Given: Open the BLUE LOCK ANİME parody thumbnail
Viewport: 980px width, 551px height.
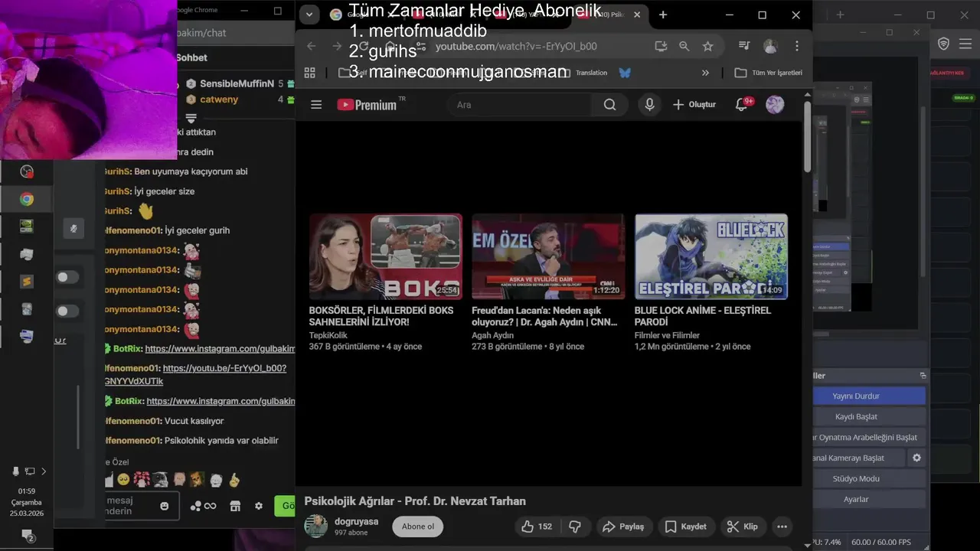Looking at the screenshot, I should 710,256.
